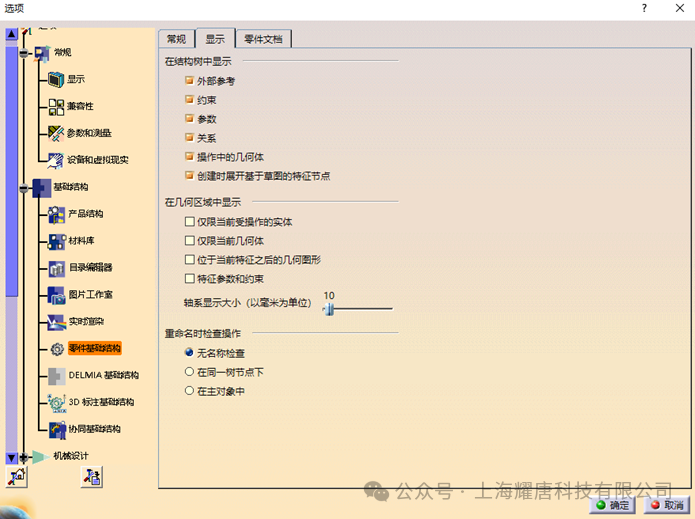Select the 3D 标注基础结构 icon
The width and height of the screenshot is (695, 519).
click(56, 402)
